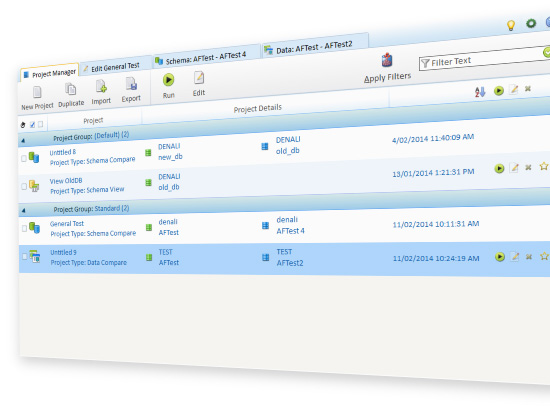The width and height of the screenshot is (550, 407).
Task: Click the select-all checked box in header
Action: tap(32, 125)
